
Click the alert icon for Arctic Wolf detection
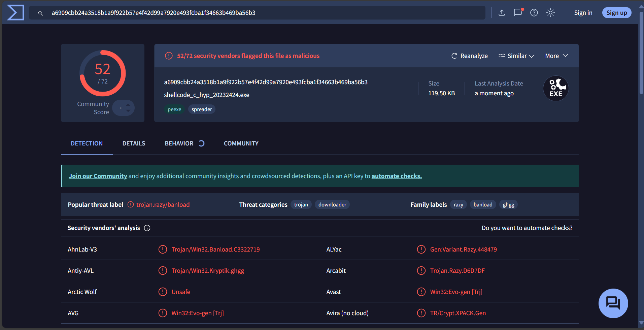point(163,292)
